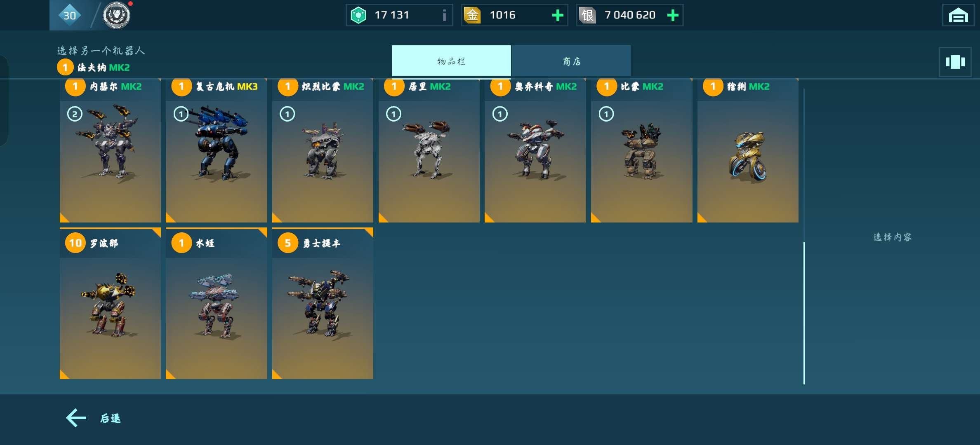Switch to the 物品栏 inventory tab
980x445 pixels.
[451, 61]
